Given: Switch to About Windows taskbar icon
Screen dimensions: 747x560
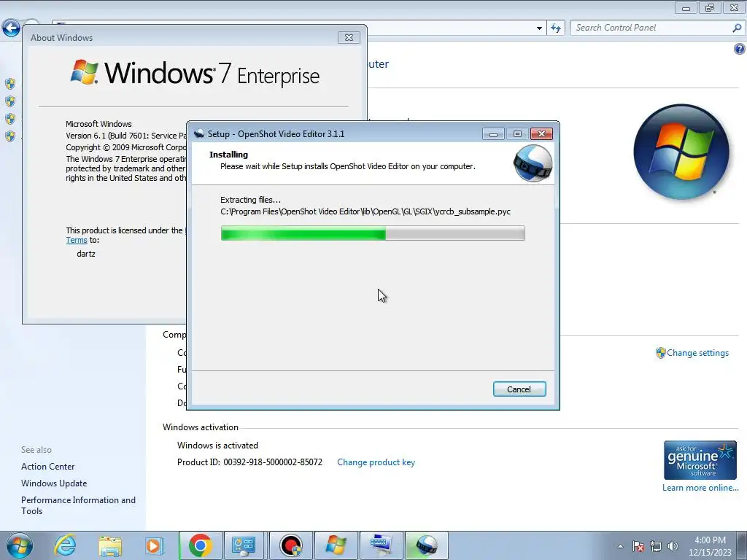Looking at the screenshot, I should click(336, 545).
